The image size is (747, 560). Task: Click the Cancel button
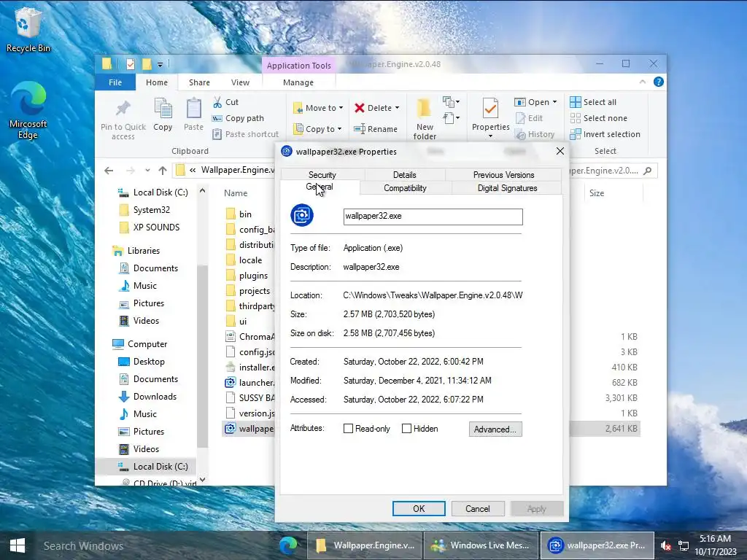click(x=477, y=508)
